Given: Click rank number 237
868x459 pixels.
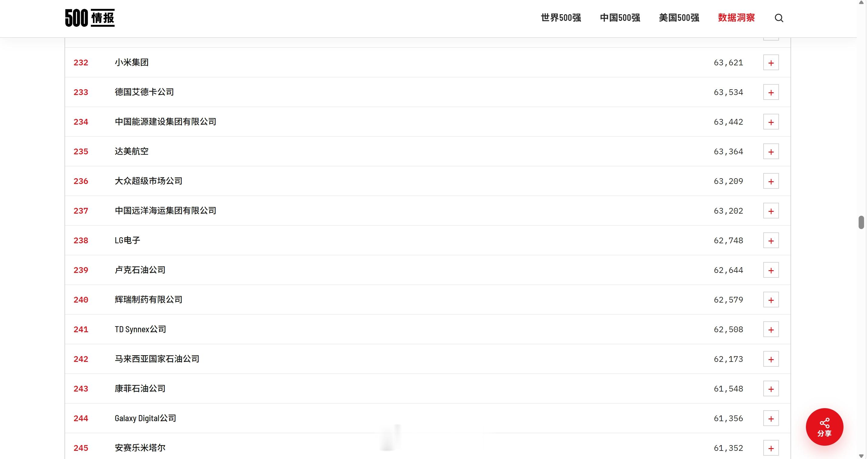Looking at the screenshot, I should pyautogui.click(x=81, y=211).
